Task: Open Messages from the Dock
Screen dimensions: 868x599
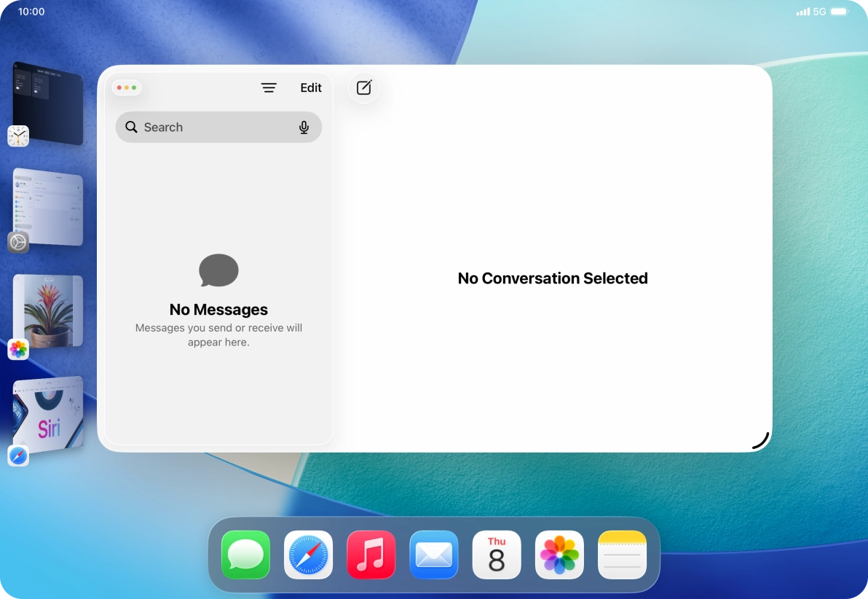Action: tap(245, 555)
